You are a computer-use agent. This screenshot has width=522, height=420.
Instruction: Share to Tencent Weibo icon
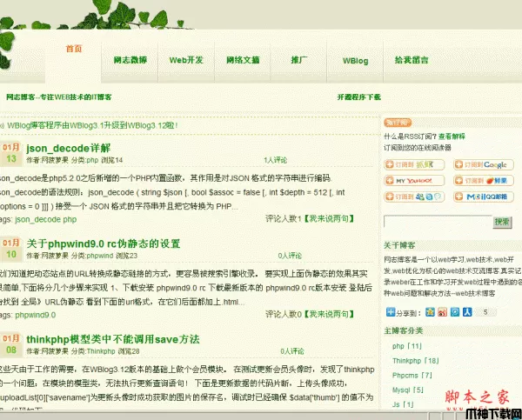(455, 312)
